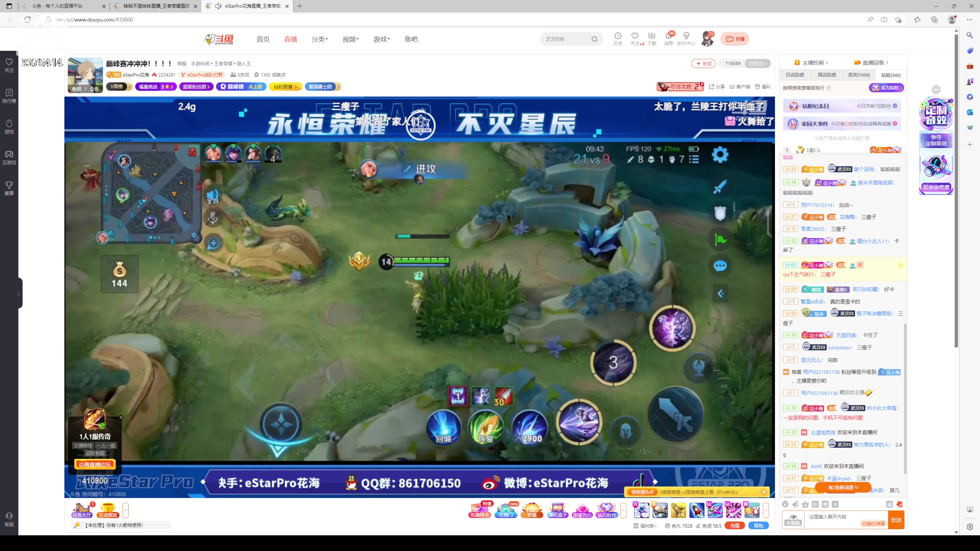Open the emoji picker in chat
This screenshot has width=980, height=551.
click(x=785, y=504)
